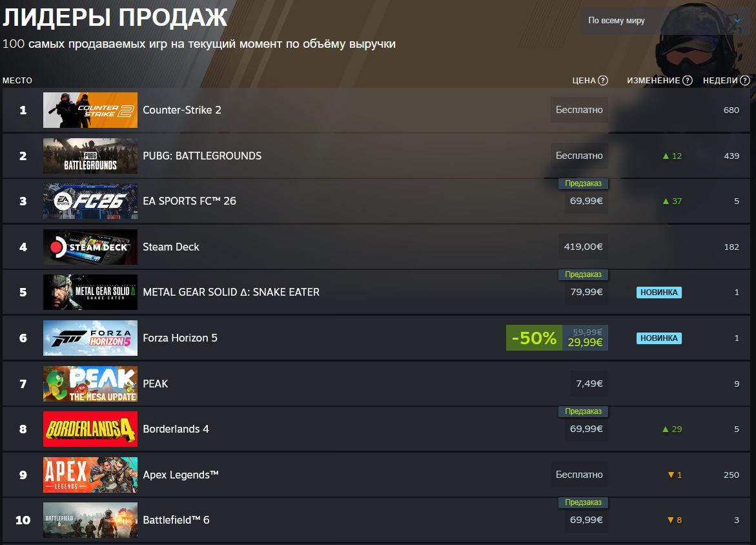Open the Apex Legends title link
756x545 pixels.
[181, 475]
